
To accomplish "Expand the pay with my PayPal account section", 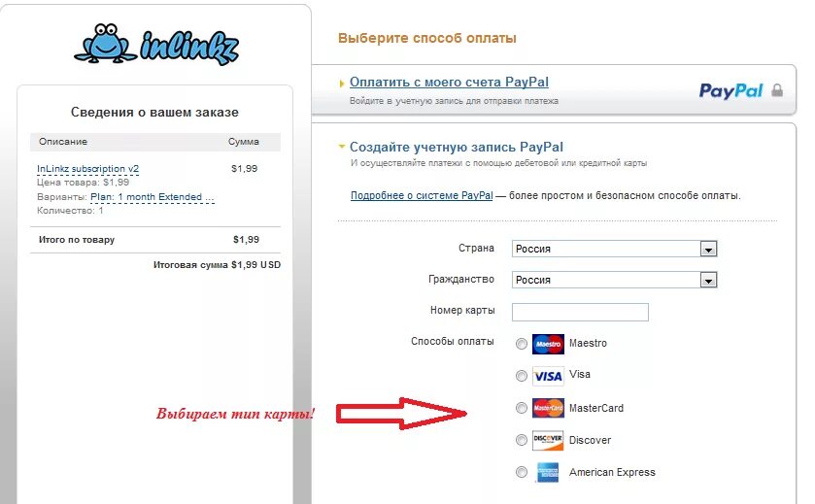I will tap(449, 83).
